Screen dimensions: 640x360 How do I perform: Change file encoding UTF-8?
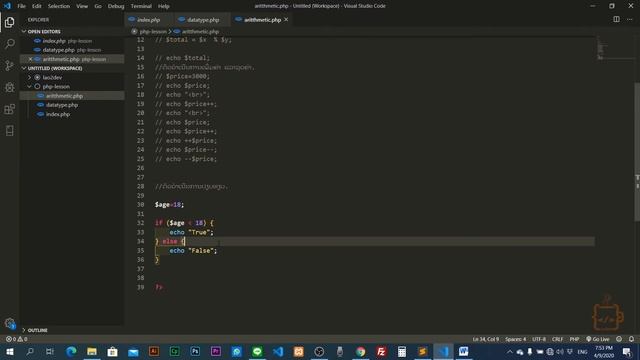[539, 339]
